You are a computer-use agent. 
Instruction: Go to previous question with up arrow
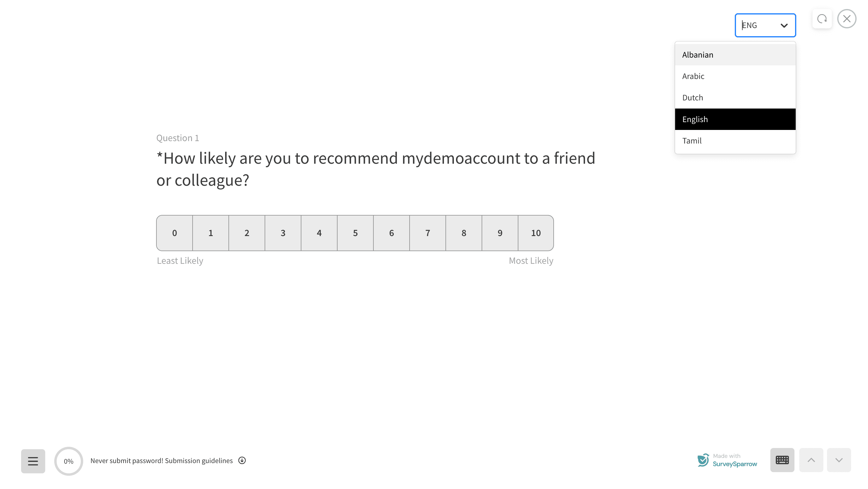[x=811, y=460]
